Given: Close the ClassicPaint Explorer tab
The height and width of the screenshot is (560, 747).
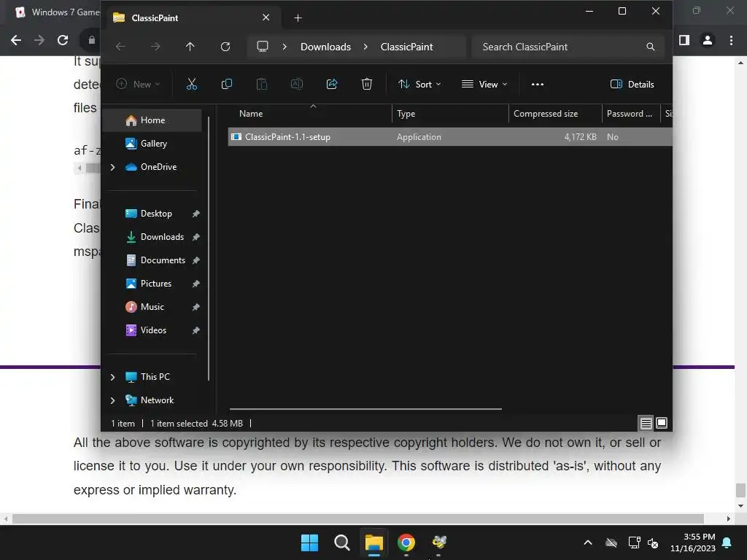Looking at the screenshot, I should click(x=266, y=17).
